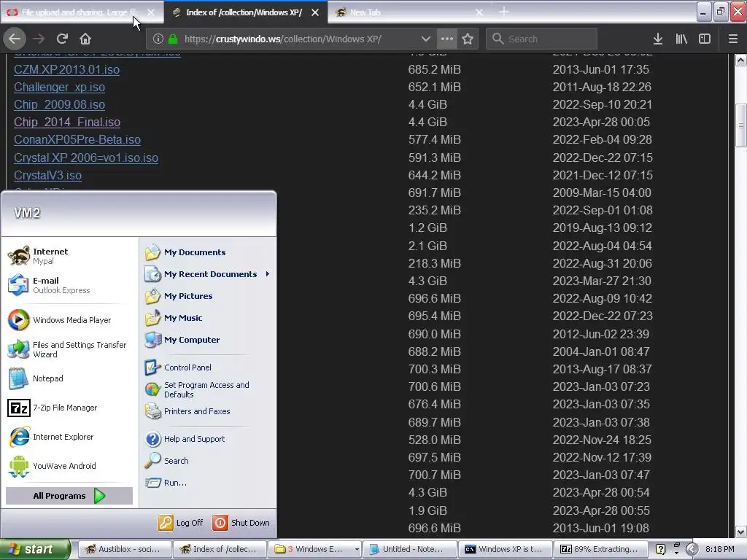This screenshot has height=560, width=747.
Task: Go back with the browser back arrow
Action: [x=15, y=39]
